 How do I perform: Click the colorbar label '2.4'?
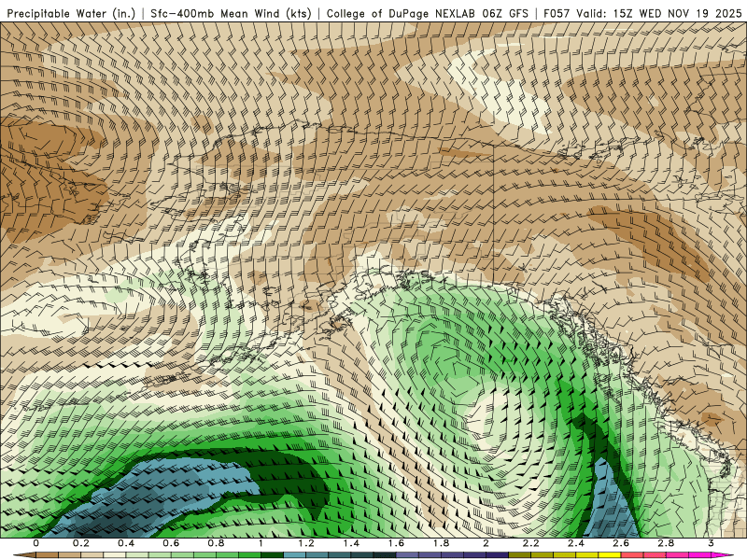576,543
